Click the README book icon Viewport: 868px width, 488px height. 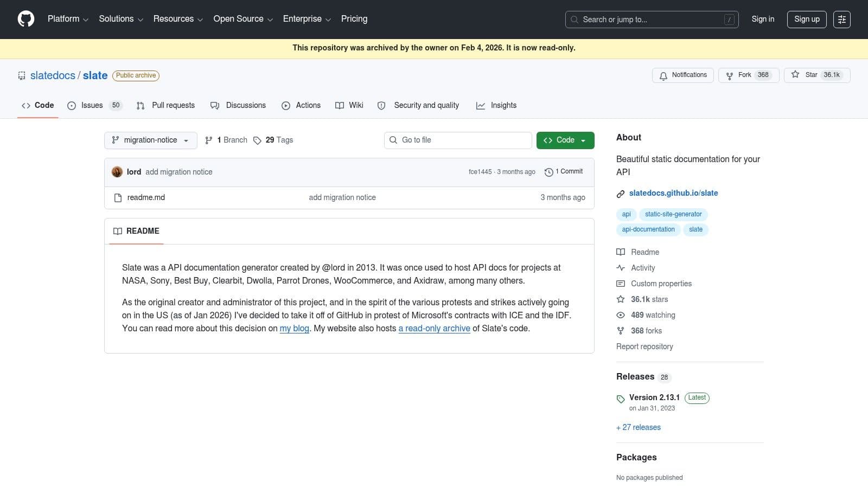[x=118, y=231]
